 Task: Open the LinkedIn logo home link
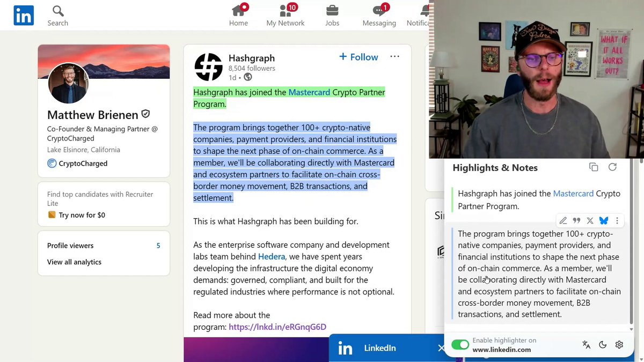24,16
